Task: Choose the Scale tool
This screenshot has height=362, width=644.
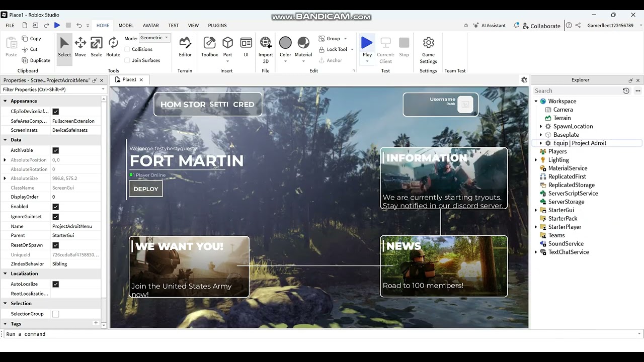Action: tap(97, 47)
